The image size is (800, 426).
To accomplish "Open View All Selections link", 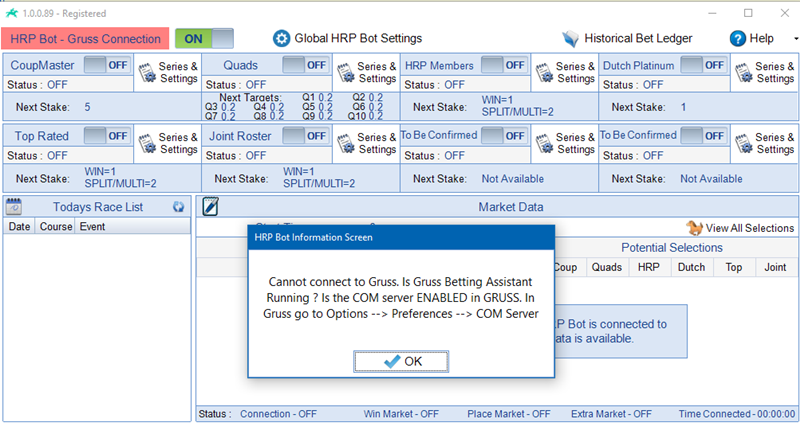I will click(x=750, y=228).
